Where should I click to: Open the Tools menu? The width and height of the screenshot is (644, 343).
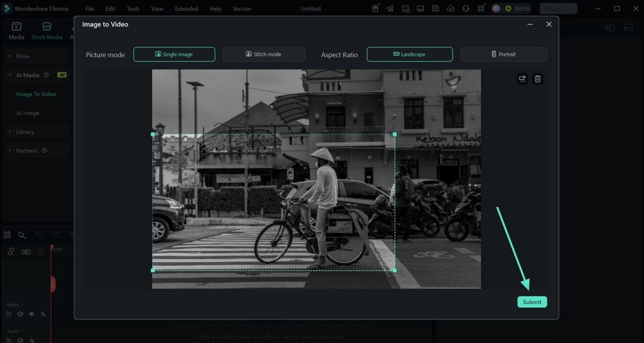[x=133, y=9]
